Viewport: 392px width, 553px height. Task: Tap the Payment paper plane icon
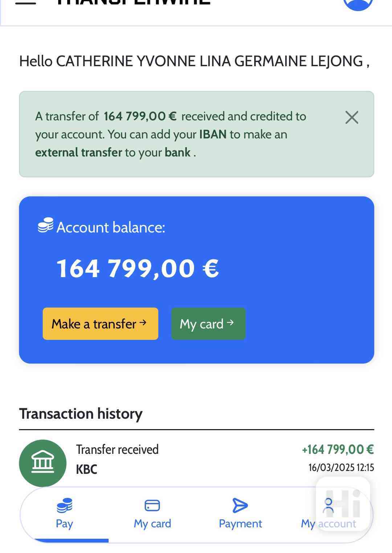tap(240, 505)
